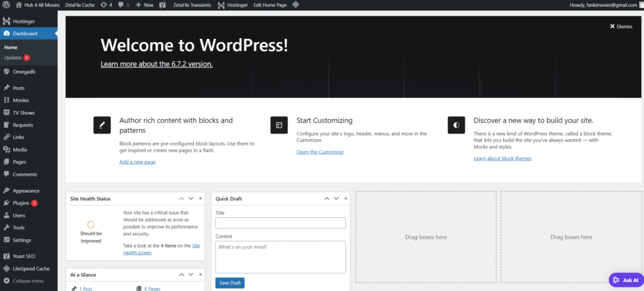Open Tools in the sidebar
The width and height of the screenshot is (644, 291).
click(x=29, y=227)
